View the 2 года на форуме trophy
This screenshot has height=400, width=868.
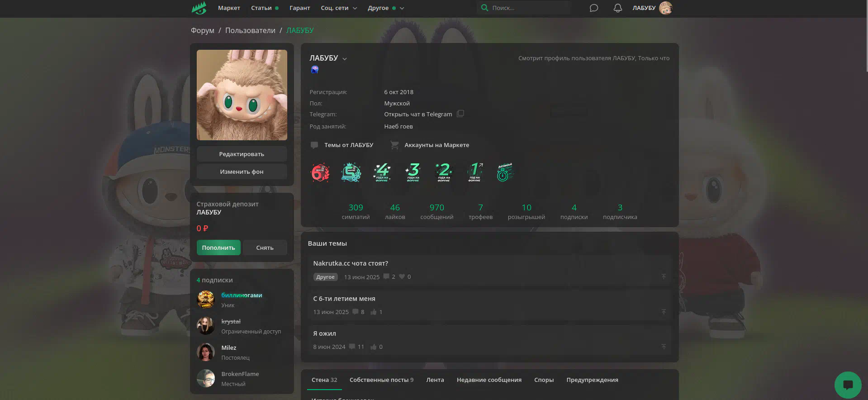pos(444,172)
